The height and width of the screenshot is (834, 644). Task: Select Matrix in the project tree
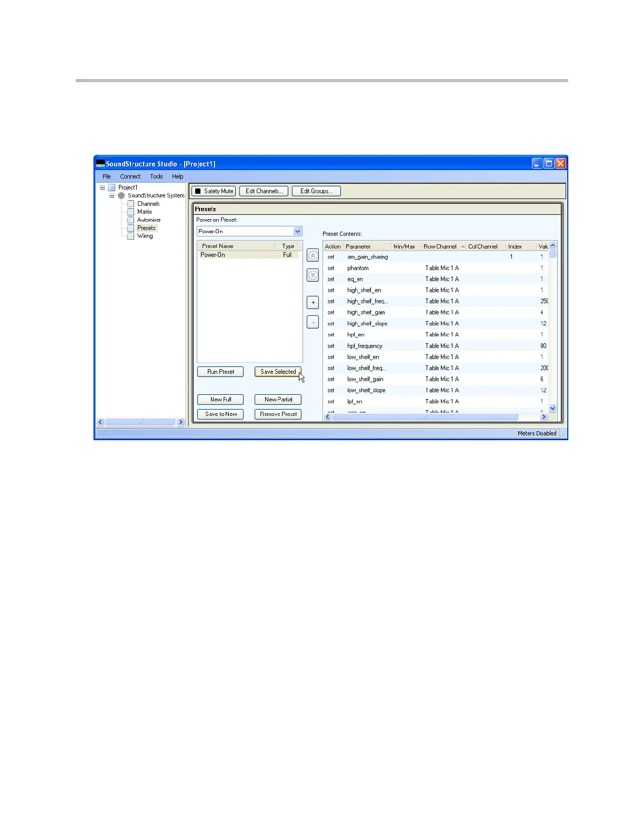[x=145, y=212]
